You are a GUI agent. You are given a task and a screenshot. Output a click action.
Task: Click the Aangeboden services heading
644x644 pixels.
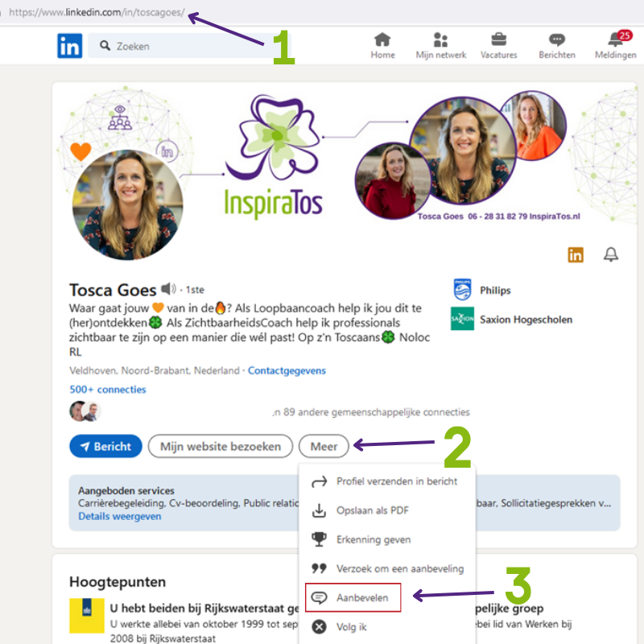(126, 490)
